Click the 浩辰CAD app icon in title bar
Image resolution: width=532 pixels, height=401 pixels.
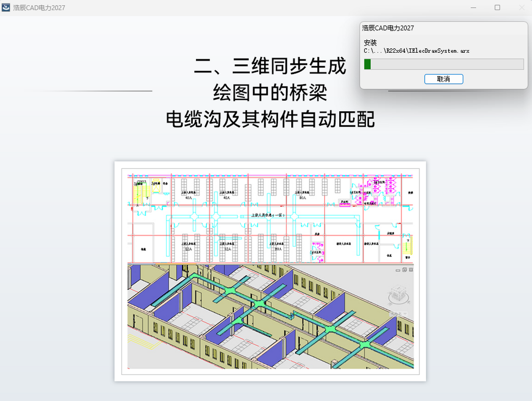pos(6,8)
